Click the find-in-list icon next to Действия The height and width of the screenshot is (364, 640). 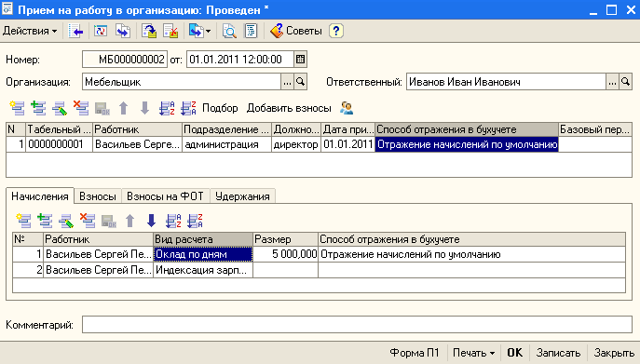[75, 31]
